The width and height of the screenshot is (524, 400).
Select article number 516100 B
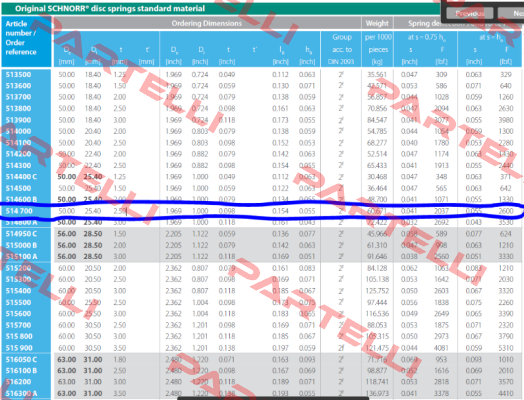(21, 371)
